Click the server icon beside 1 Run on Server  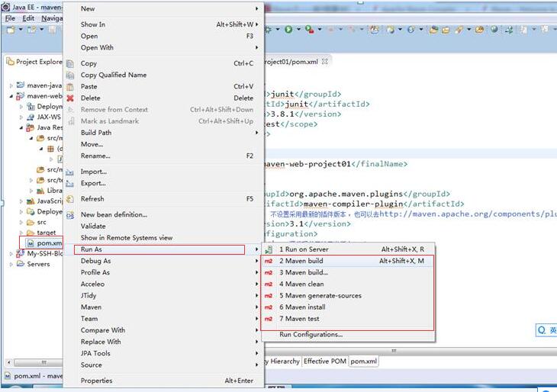coord(269,249)
